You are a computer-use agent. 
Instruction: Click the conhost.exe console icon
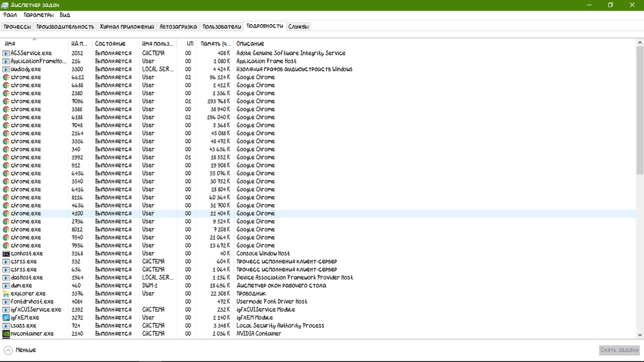click(6, 253)
